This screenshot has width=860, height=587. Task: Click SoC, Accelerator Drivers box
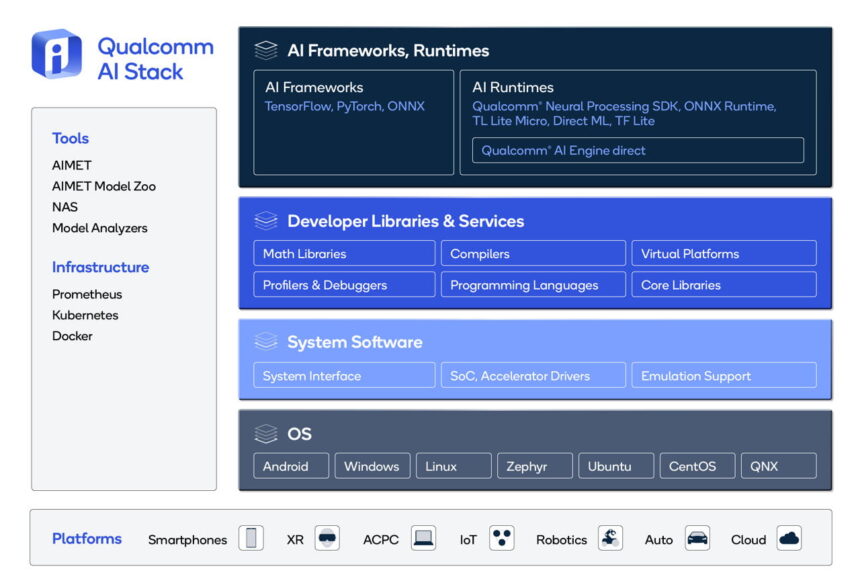533,376
